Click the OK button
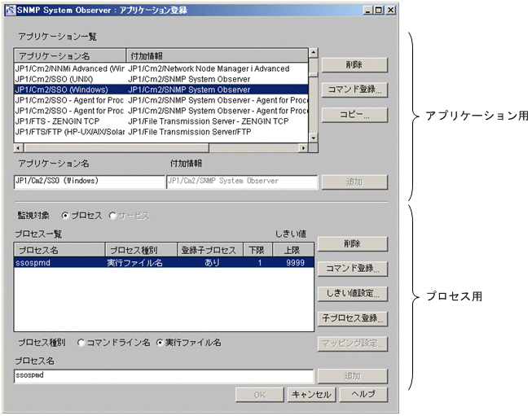The height and width of the screenshot is (416, 532). [x=260, y=395]
